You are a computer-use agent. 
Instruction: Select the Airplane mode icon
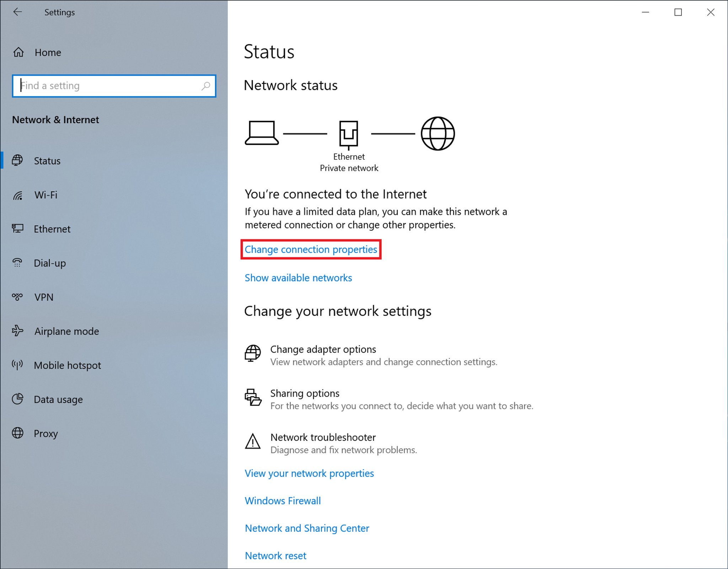[x=18, y=330]
